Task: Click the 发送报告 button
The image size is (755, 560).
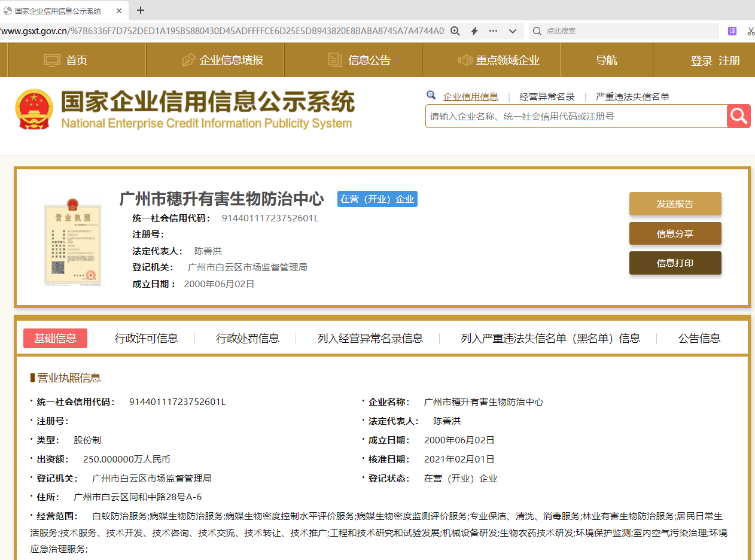Action: click(675, 203)
